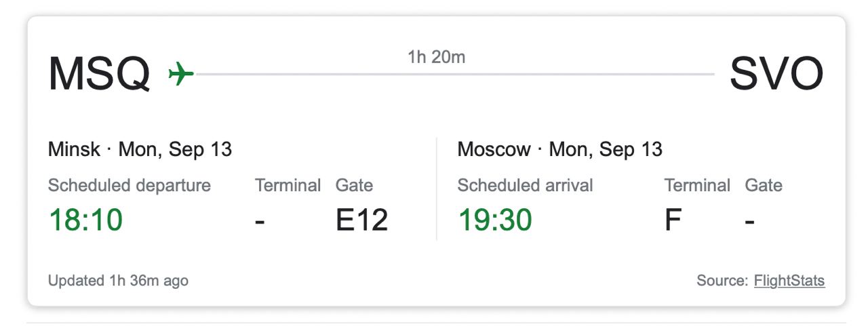
Task: Click the arrival Terminal label
Action: (x=697, y=185)
